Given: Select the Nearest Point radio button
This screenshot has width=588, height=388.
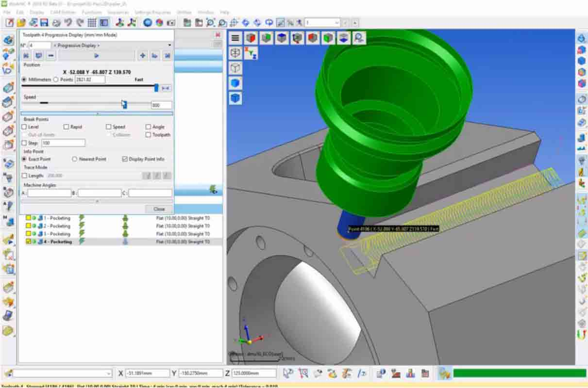Looking at the screenshot, I should point(74,159).
